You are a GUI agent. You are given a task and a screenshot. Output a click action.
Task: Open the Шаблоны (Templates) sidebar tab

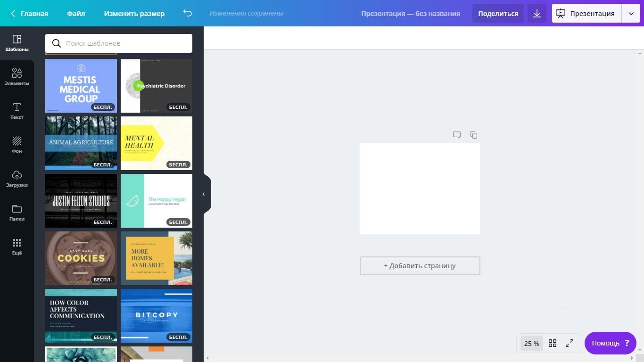(x=17, y=43)
